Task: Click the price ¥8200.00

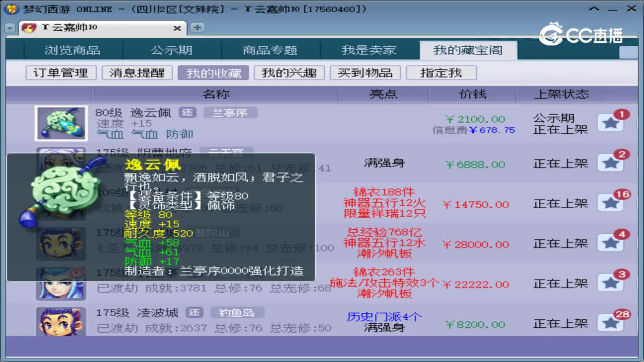Action: [x=475, y=325]
